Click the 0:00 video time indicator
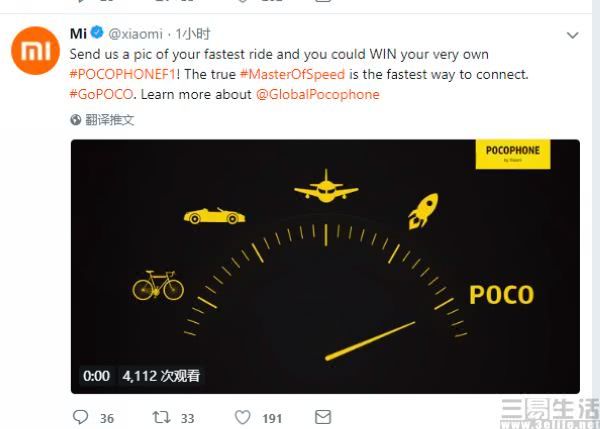This screenshot has height=429, width=600. click(97, 376)
